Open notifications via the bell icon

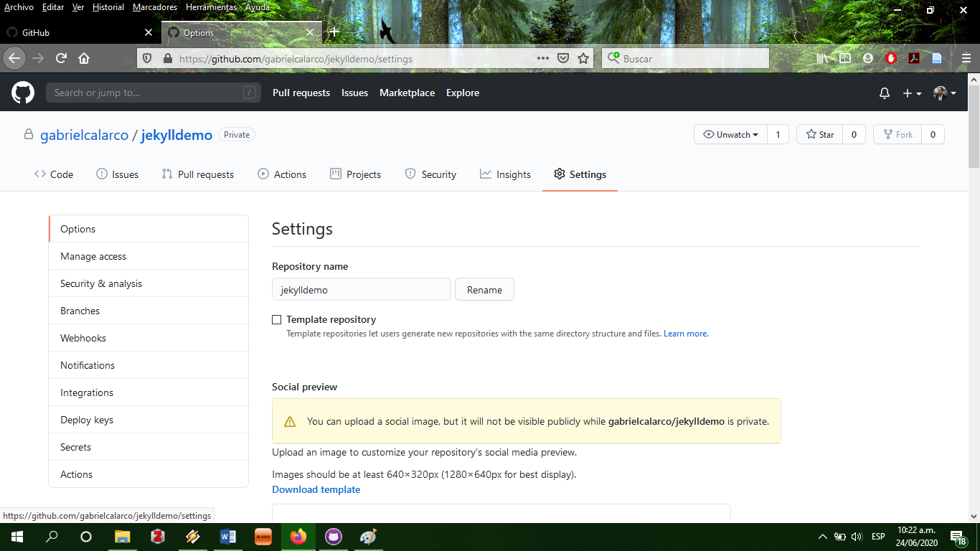[x=885, y=93]
